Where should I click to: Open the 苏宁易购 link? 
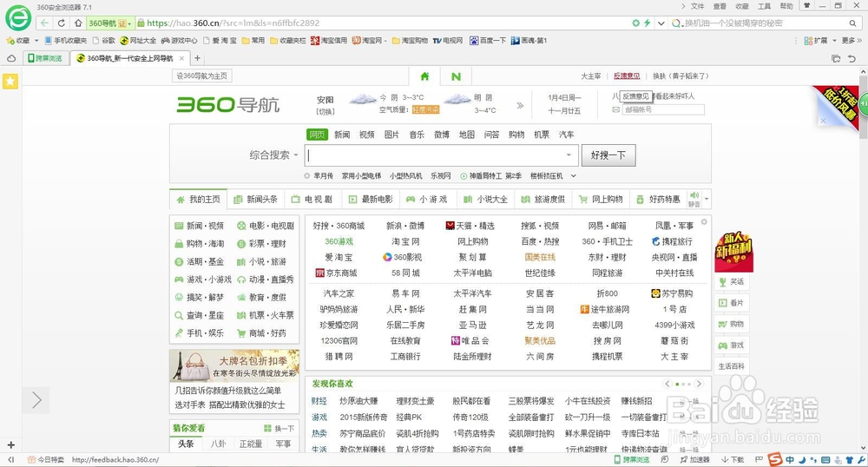coord(672,293)
